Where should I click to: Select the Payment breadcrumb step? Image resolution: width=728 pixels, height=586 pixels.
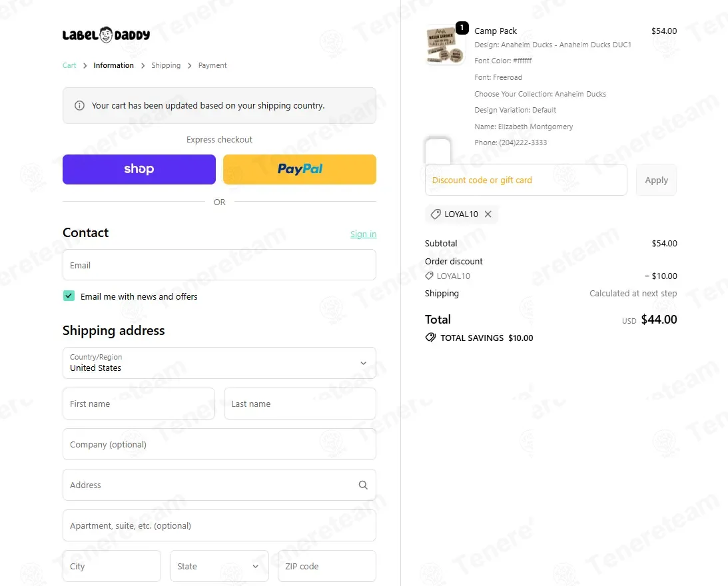[x=212, y=65]
